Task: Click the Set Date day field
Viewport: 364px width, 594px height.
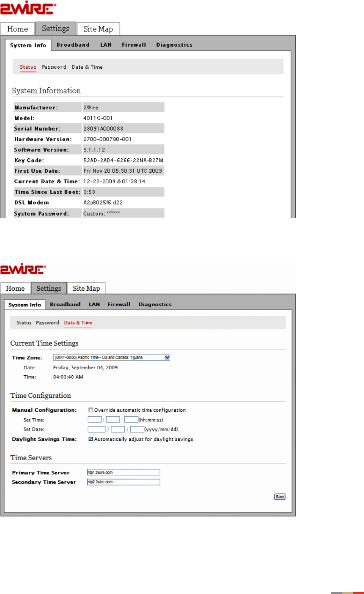Action: (137, 429)
